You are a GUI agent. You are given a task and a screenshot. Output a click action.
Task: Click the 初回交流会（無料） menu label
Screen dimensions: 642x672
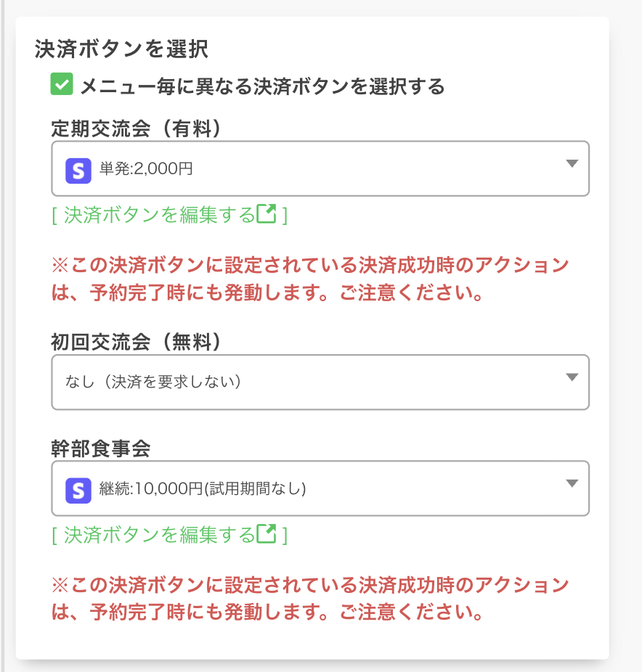137,342
